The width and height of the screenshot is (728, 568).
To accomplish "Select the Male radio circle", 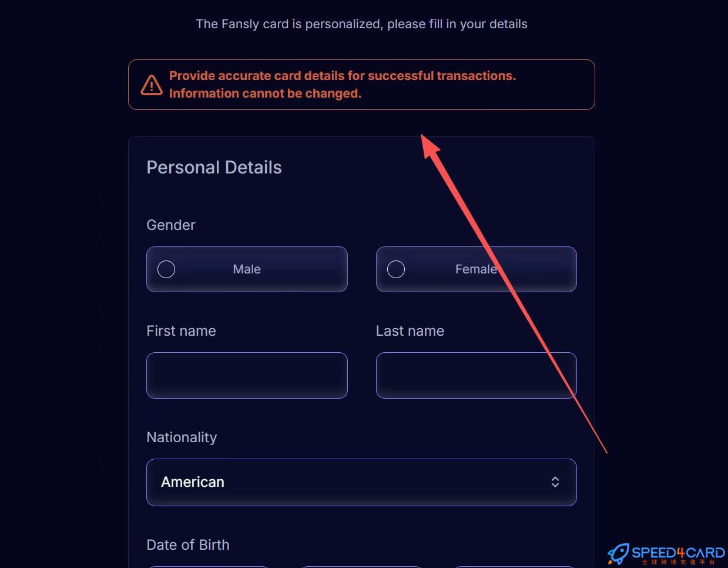I will 166,269.
